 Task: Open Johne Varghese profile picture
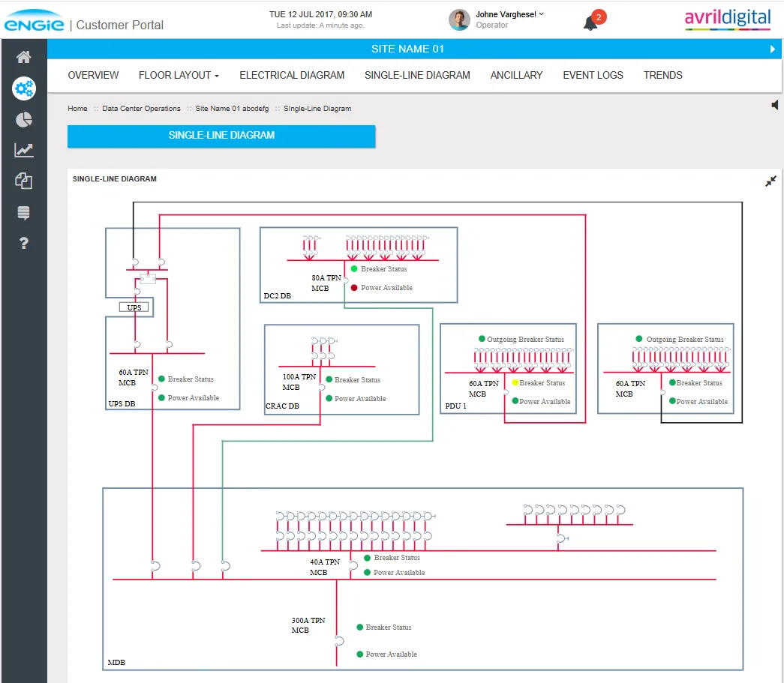459,19
